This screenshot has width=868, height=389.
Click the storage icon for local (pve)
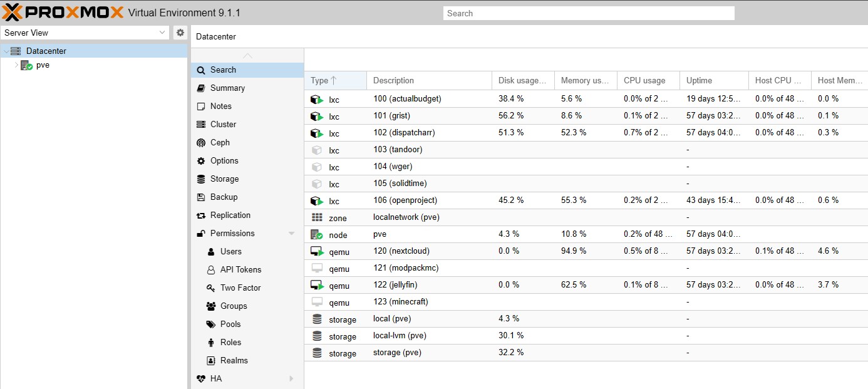pos(317,319)
